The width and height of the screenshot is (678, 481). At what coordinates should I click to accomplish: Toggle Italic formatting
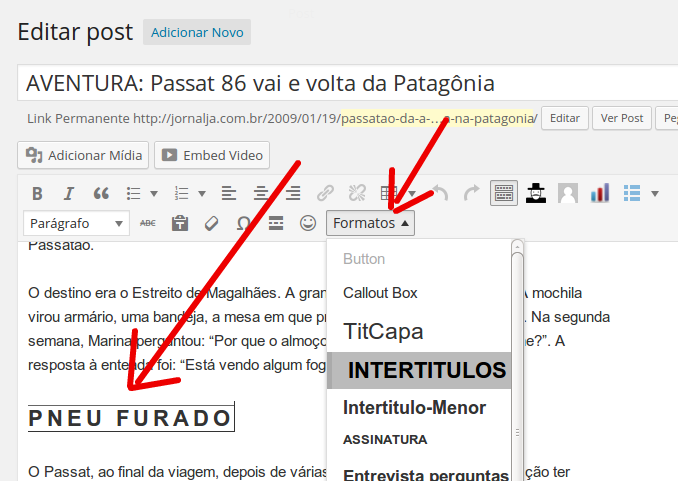69,193
